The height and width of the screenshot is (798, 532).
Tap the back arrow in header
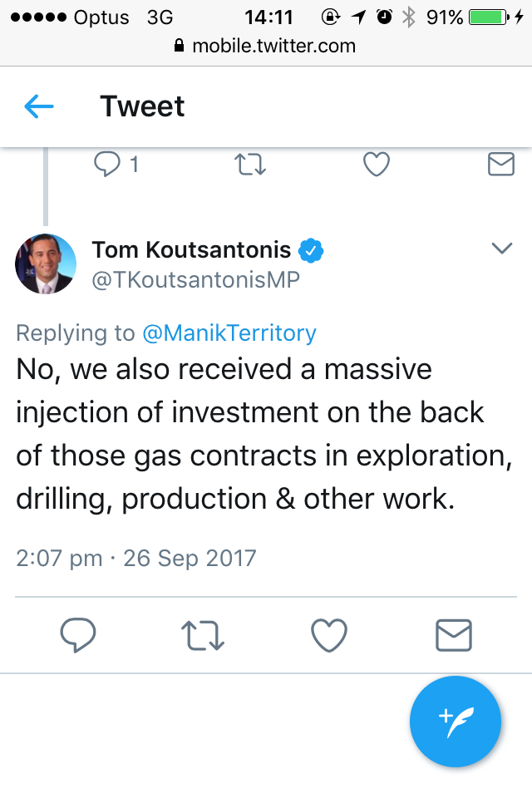39,106
